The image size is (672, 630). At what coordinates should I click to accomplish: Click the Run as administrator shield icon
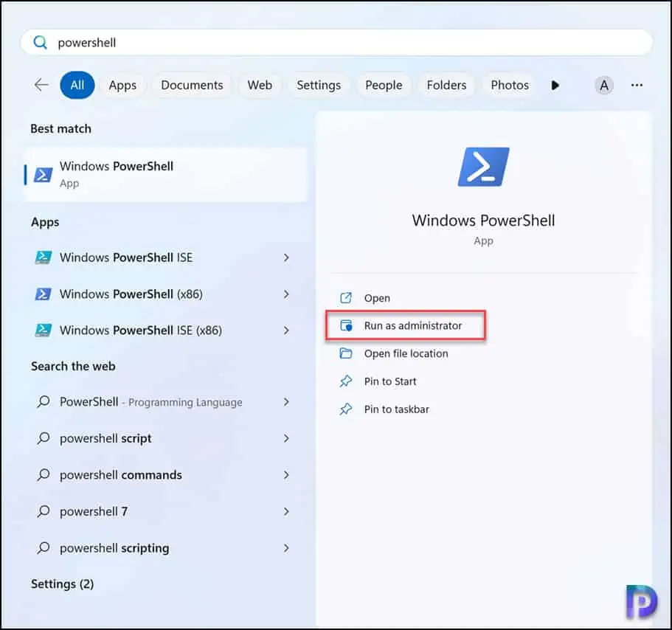point(346,326)
